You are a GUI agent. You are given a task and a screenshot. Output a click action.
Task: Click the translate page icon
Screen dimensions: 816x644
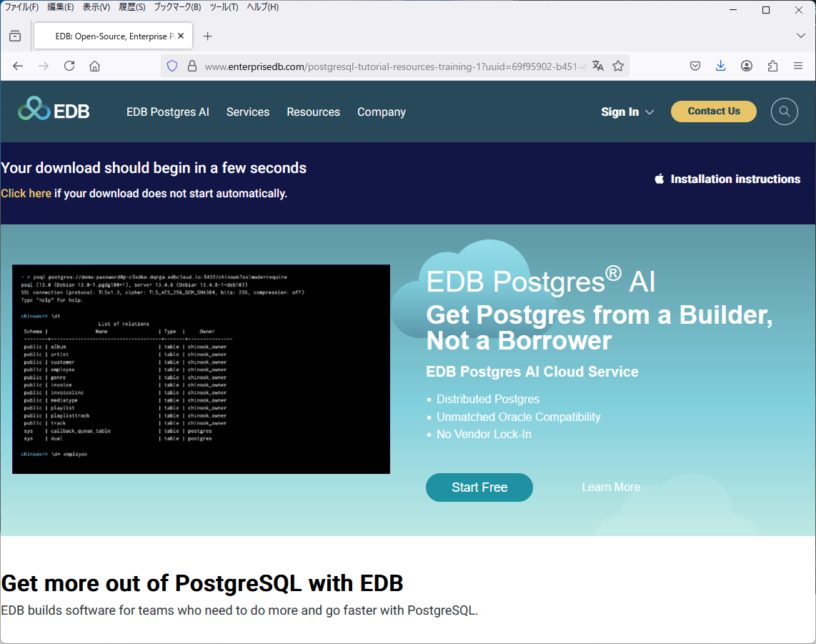pos(598,66)
